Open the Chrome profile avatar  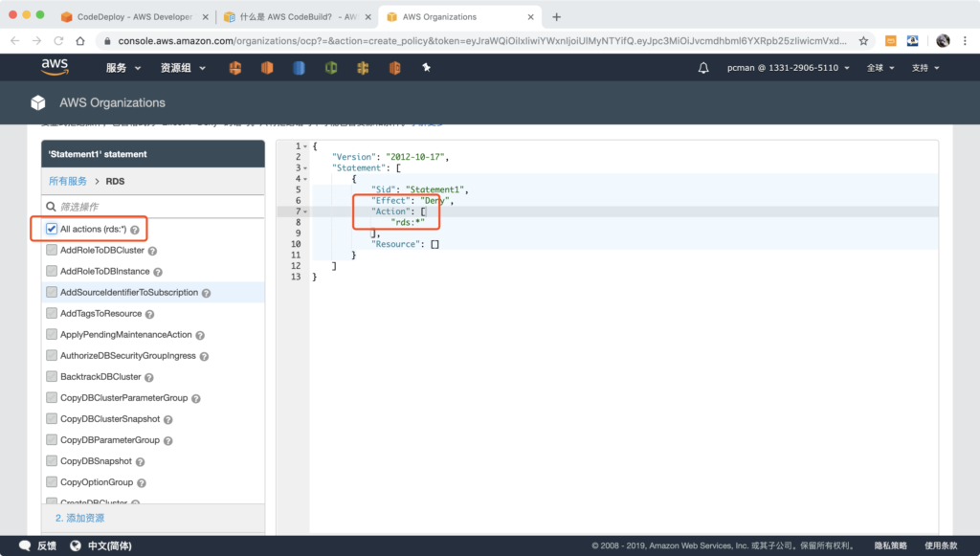point(943,40)
